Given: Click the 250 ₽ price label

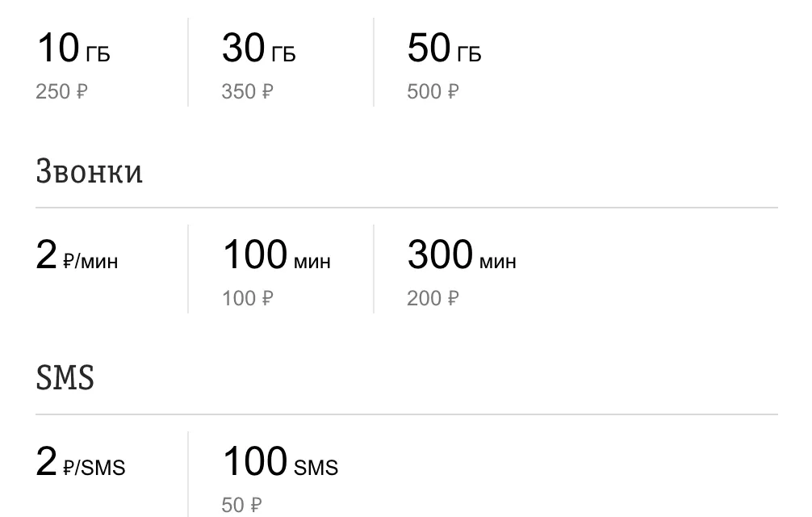Looking at the screenshot, I should tap(61, 92).
